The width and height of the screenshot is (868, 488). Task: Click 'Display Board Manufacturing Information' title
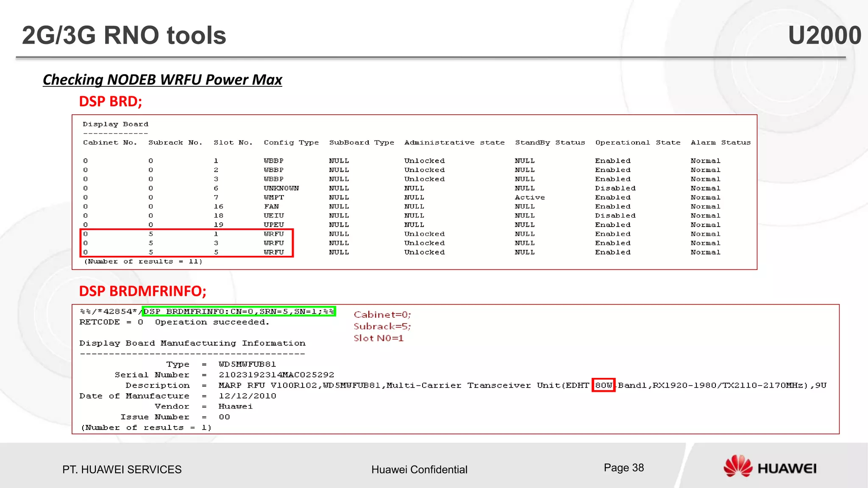[x=192, y=343]
